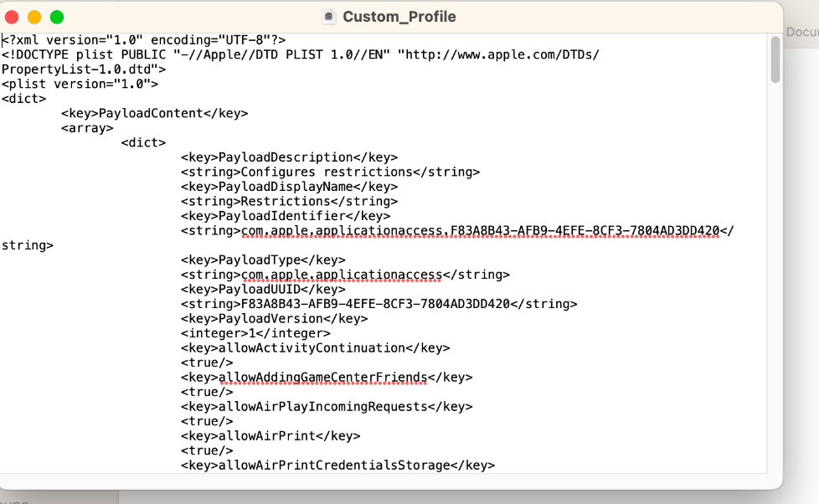This screenshot has height=504, width=819.
Task: Click the PayloadIdentifier key
Action: (285, 216)
